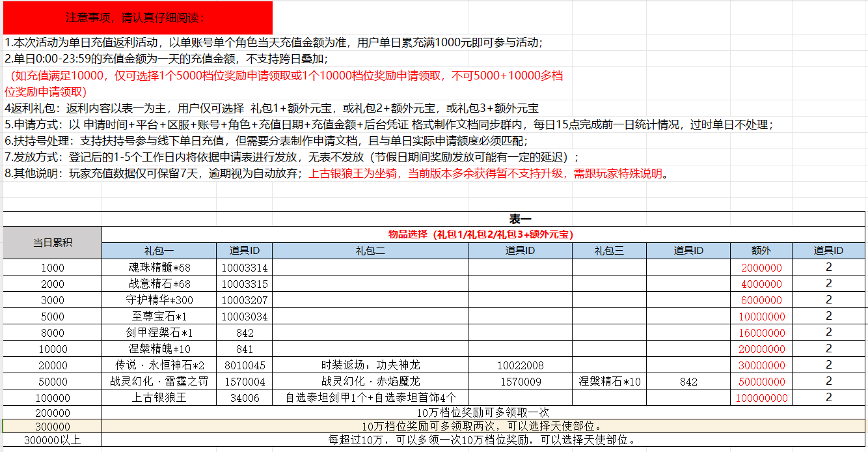Click the red value 50000000

(761, 381)
